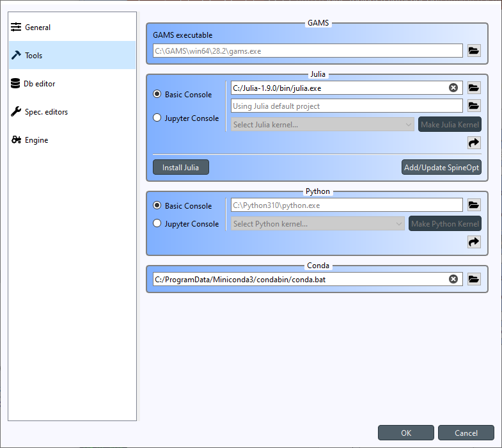Cancel the settings dialog

tap(466, 433)
